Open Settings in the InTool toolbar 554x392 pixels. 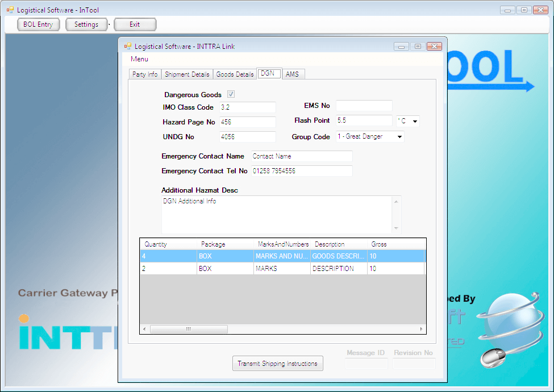click(x=86, y=24)
